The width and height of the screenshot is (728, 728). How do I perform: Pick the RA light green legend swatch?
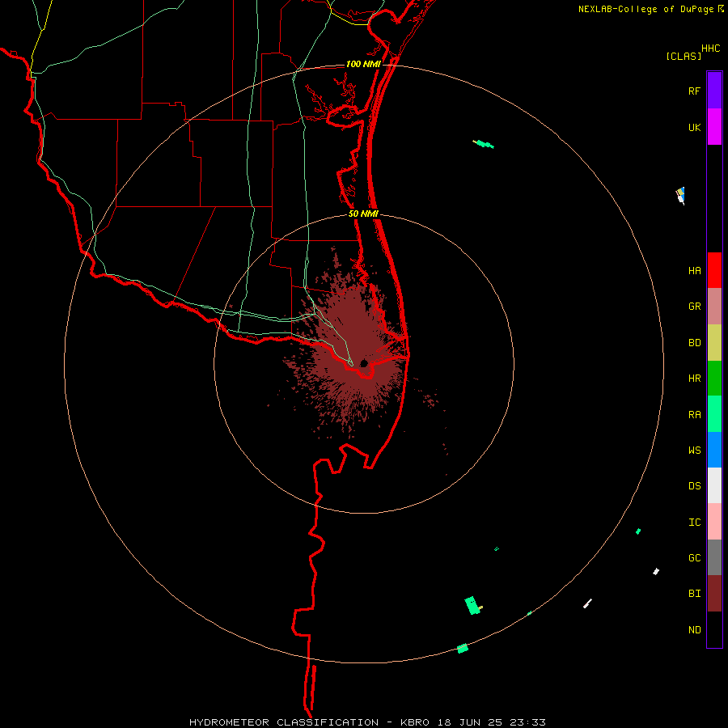click(714, 414)
